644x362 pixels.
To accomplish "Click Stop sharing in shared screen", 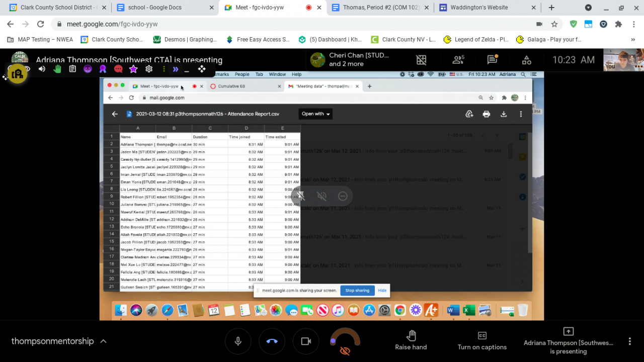I will pyautogui.click(x=357, y=291).
